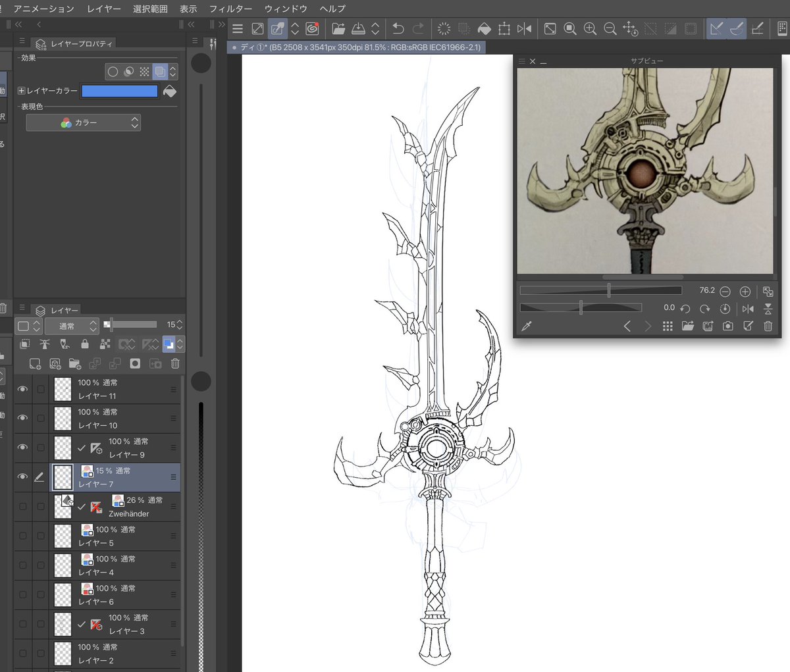Click the Undo arrow in the command bar
Image resolution: width=790 pixels, height=672 pixels.
(x=398, y=28)
